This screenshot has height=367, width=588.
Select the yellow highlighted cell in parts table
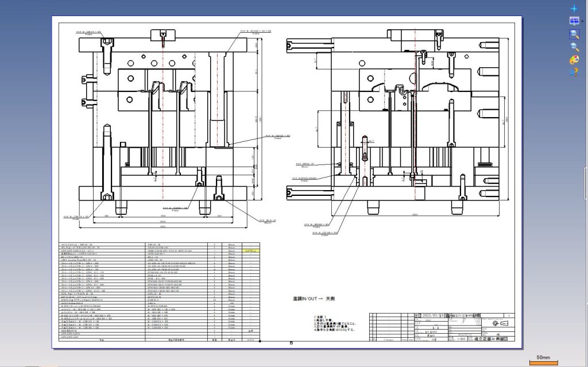point(250,252)
